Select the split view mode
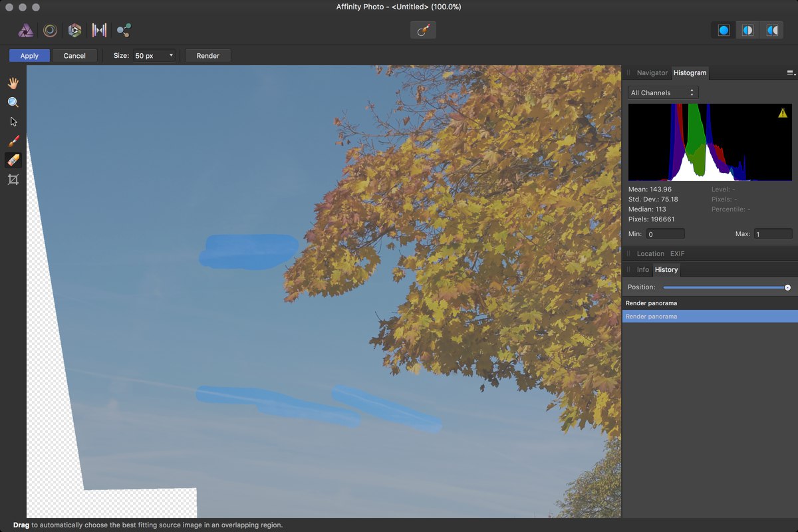The image size is (798, 532). 747,31
